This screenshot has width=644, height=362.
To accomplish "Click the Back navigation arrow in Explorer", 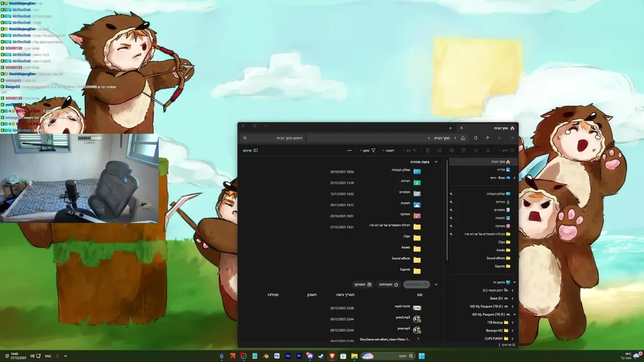I will point(512,138).
